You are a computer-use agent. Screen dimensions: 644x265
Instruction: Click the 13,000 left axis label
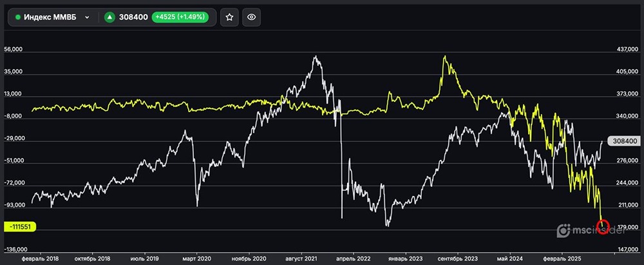(12, 94)
